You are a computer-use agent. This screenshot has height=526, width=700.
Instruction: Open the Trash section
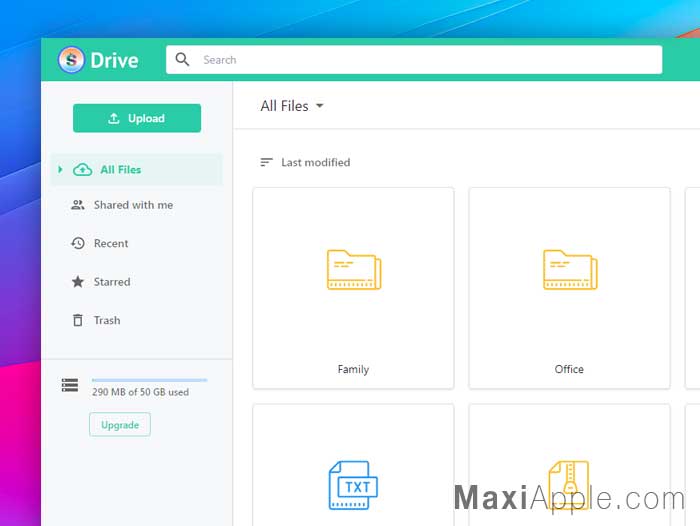[107, 320]
